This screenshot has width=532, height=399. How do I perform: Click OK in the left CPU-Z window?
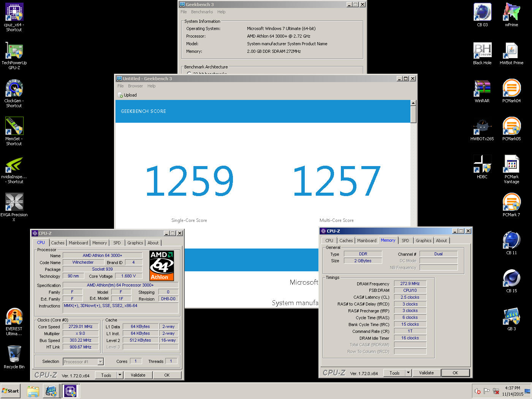167,375
